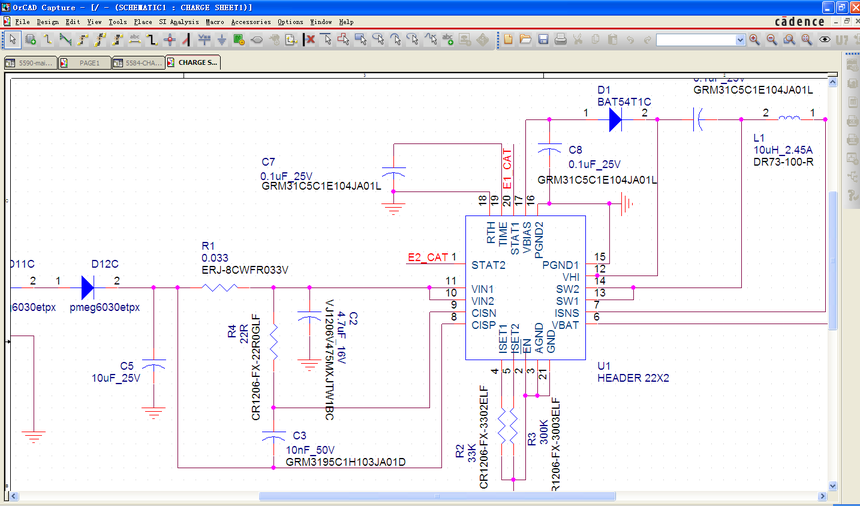Click the eye-shaped view icon
Viewport: 860px width, 506px height.
click(x=824, y=39)
